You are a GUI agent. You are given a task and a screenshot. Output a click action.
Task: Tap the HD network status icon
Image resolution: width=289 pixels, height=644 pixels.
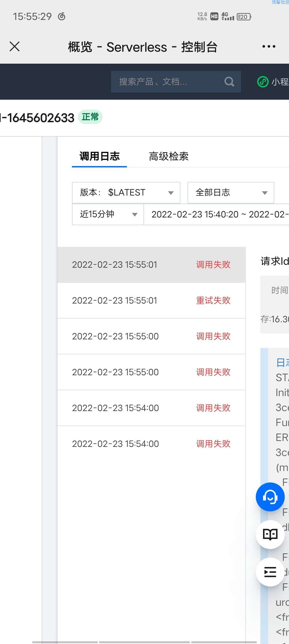pos(214,17)
